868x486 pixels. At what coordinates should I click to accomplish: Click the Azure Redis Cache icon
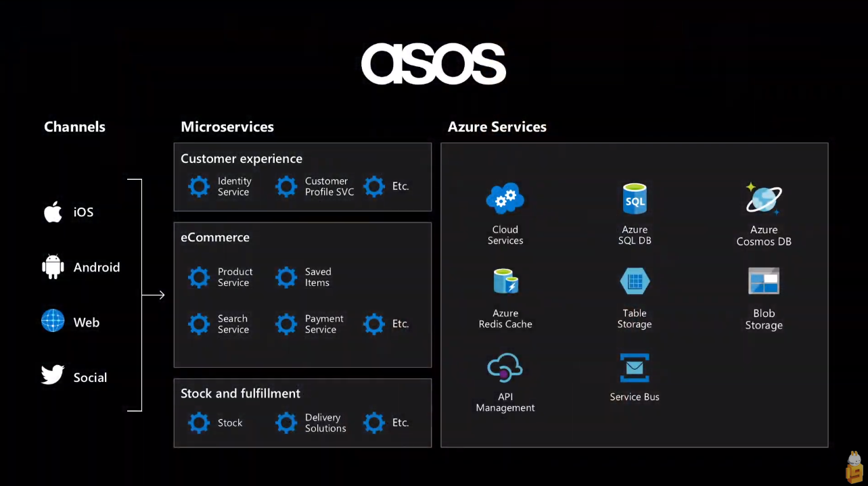coord(505,281)
